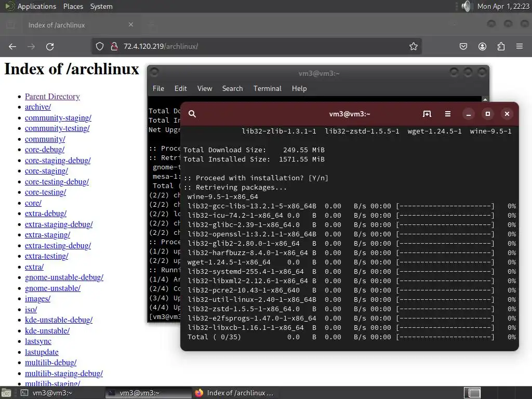Click the back terminal's scrollbar up arrow

click(x=485, y=99)
